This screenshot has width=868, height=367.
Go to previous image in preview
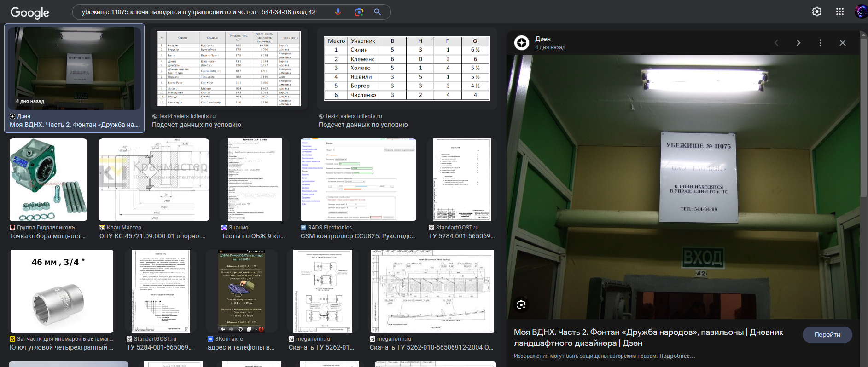click(776, 43)
